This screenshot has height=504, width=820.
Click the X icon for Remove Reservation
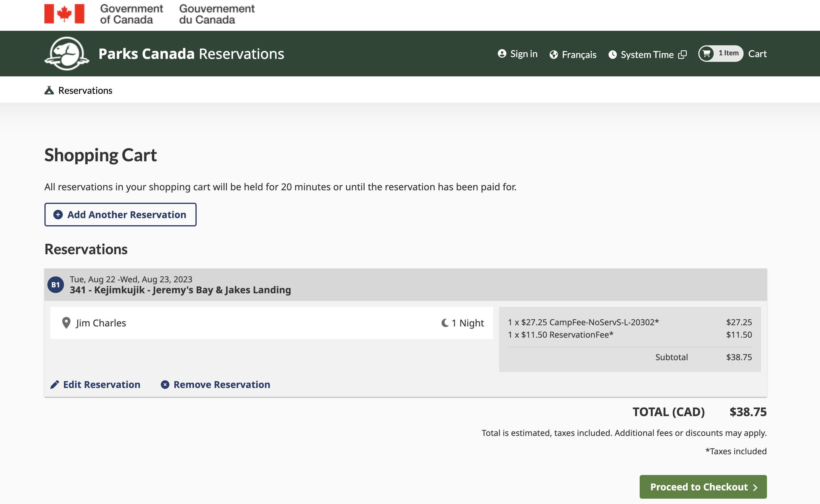(165, 385)
